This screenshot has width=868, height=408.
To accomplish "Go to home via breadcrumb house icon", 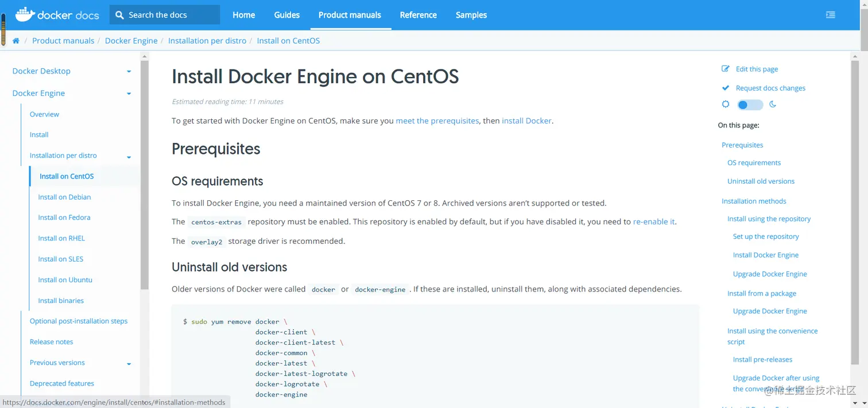I will (16, 41).
